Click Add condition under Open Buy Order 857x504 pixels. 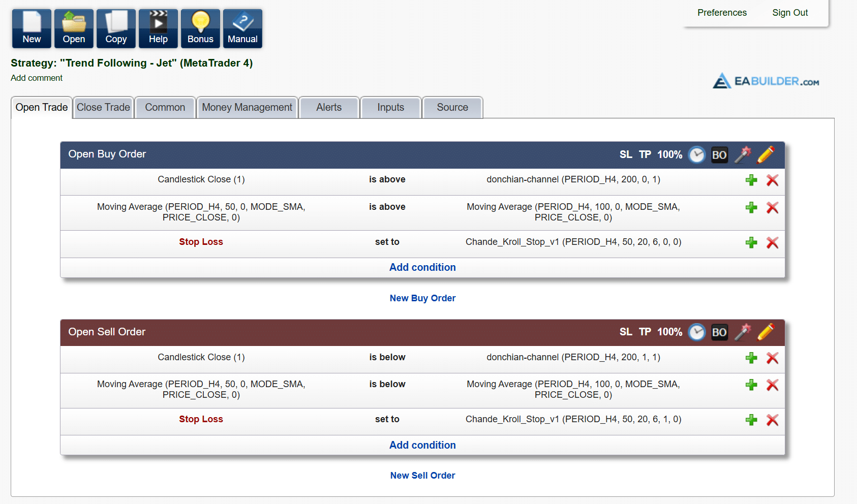[422, 268]
